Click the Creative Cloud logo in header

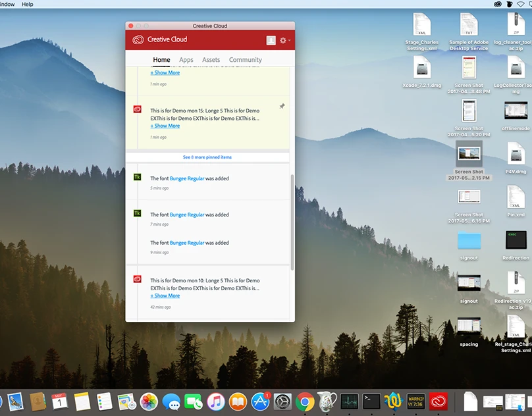138,39
